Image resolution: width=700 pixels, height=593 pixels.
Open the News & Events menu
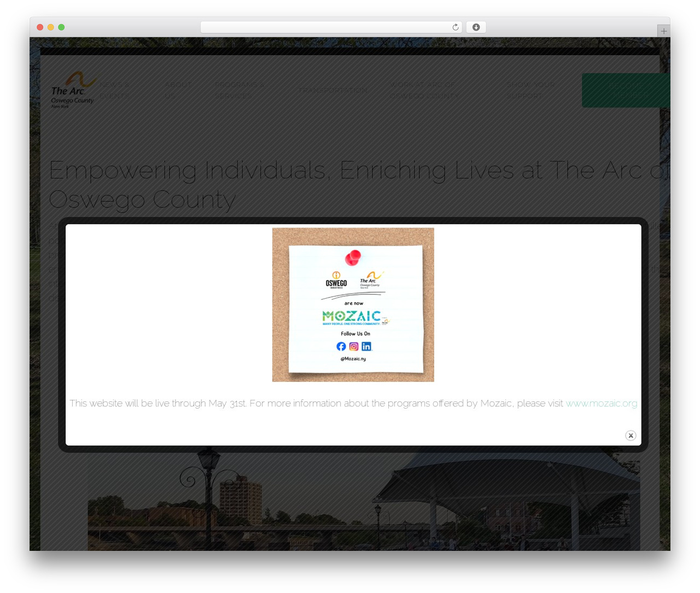pos(115,90)
